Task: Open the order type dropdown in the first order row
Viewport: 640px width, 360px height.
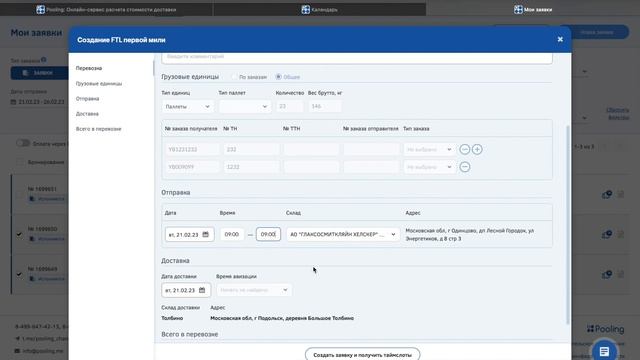Action: point(429,149)
